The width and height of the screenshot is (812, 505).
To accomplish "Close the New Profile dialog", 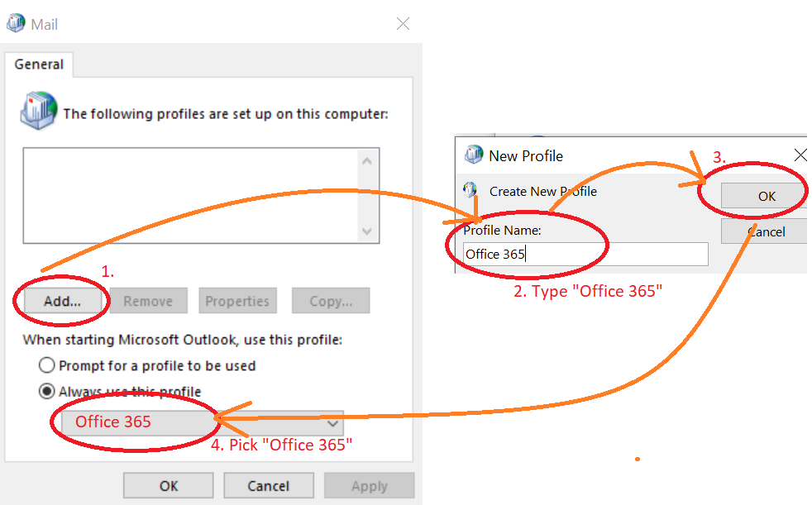I will click(x=800, y=155).
